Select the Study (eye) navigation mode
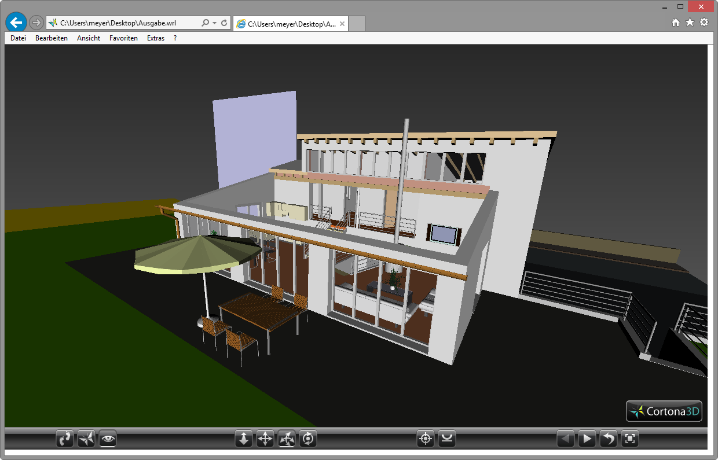Viewport: 718px width, 460px height. pyautogui.click(x=108, y=438)
